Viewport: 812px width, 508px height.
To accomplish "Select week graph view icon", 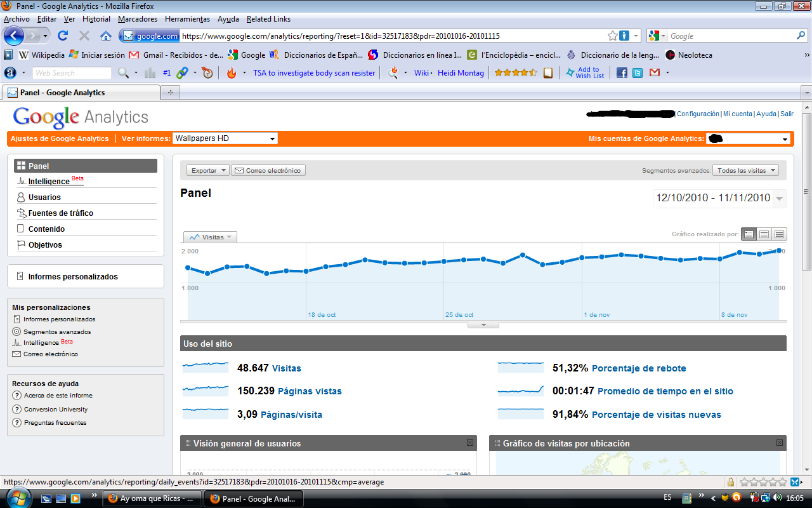I will [x=764, y=234].
